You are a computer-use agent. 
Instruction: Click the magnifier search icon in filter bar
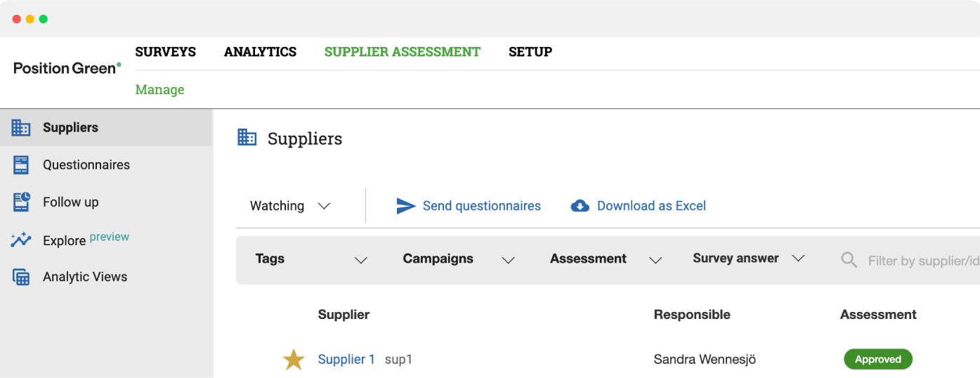pos(849,261)
